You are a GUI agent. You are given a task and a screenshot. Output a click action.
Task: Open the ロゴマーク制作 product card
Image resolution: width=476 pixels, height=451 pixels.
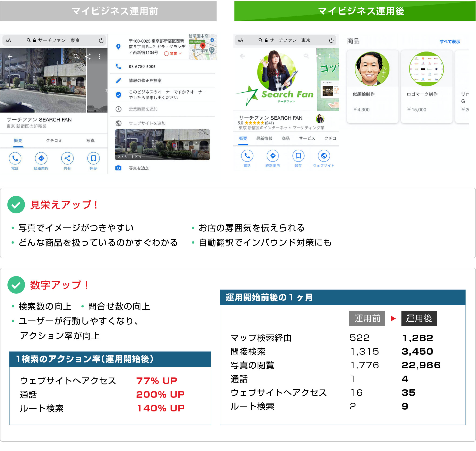pyautogui.click(x=426, y=87)
